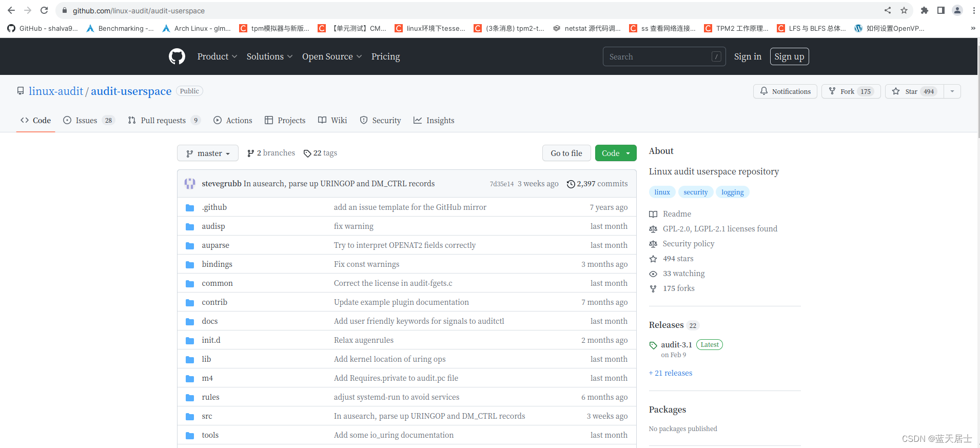The width and height of the screenshot is (980, 448).
Task: Switch to the Pull requests tab
Action: tap(164, 120)
